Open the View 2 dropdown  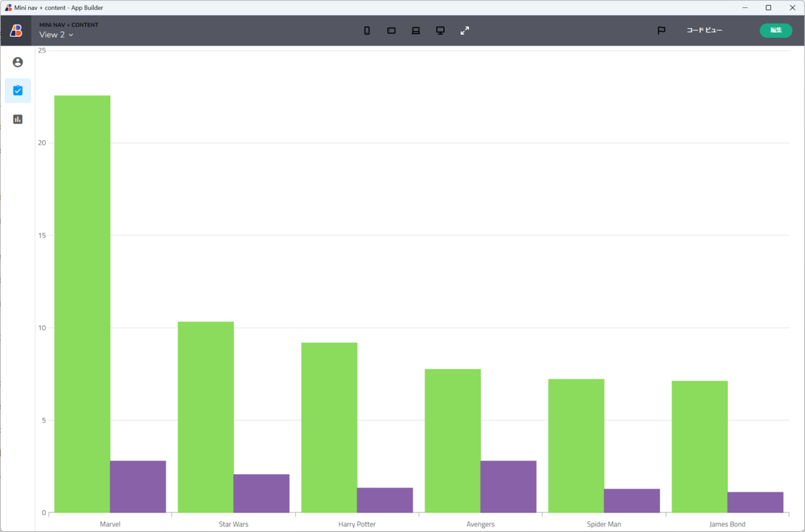[x=56, y=35]
